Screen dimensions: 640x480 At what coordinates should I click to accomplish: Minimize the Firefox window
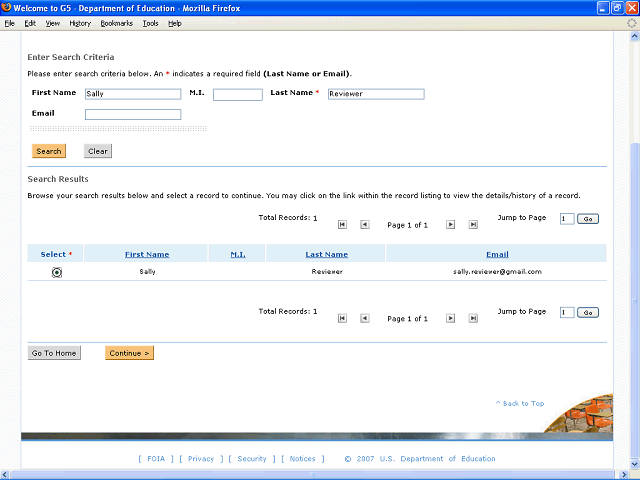coord(603,8)
